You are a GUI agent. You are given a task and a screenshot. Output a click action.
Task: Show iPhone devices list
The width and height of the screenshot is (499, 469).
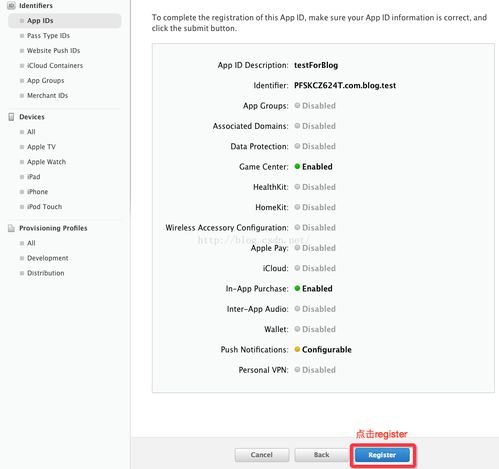37,192
